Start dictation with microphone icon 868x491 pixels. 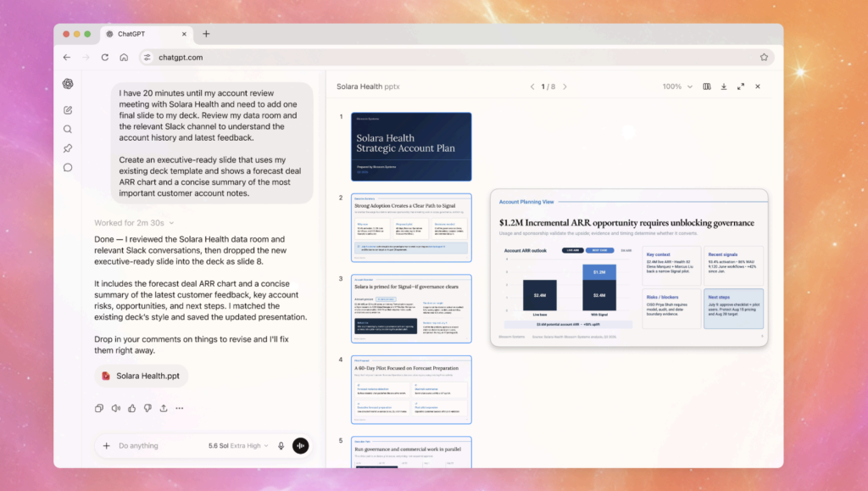tap(281, 445)
